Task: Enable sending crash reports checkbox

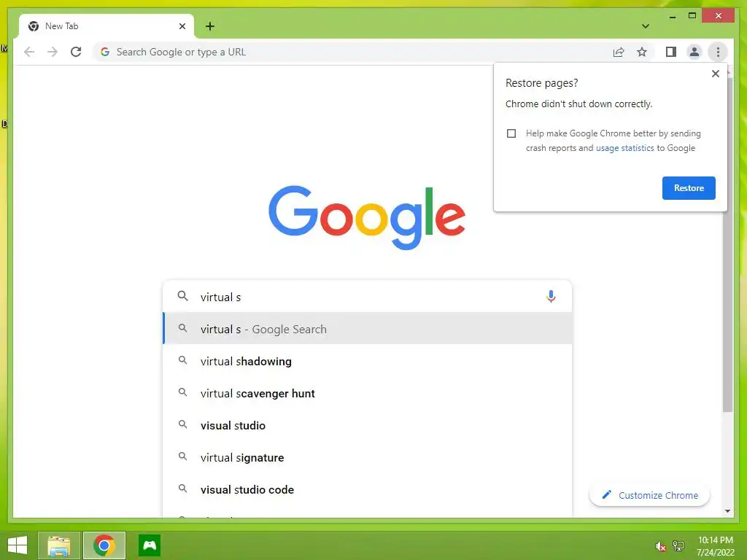Action: (511, 133)
